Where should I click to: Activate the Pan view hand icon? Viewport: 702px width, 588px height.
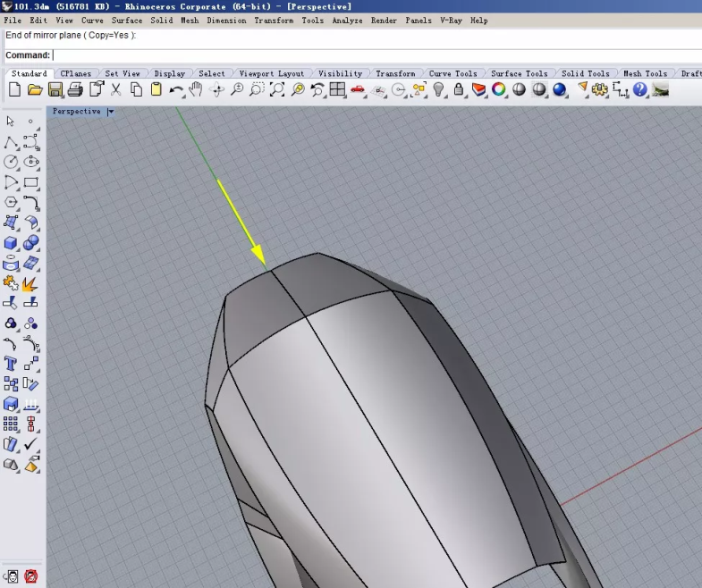coord(196,89)
